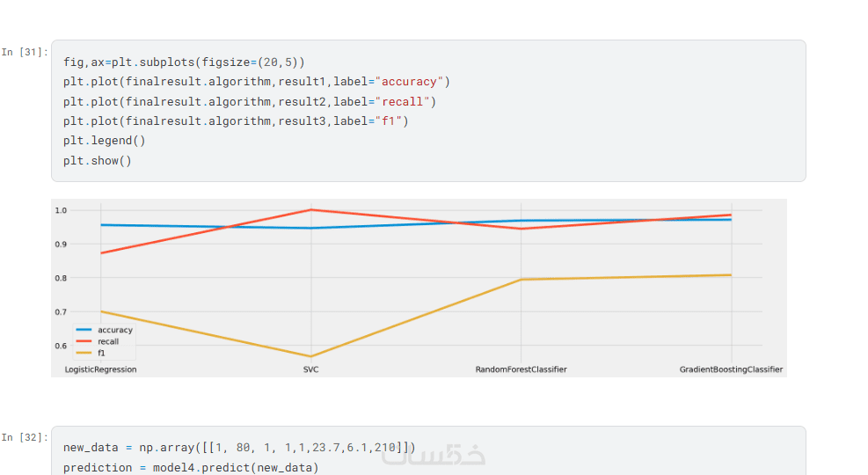Place cursor on the plt.subplots code line
This screenshot has width=868, height=475.
tap(184, 62)
